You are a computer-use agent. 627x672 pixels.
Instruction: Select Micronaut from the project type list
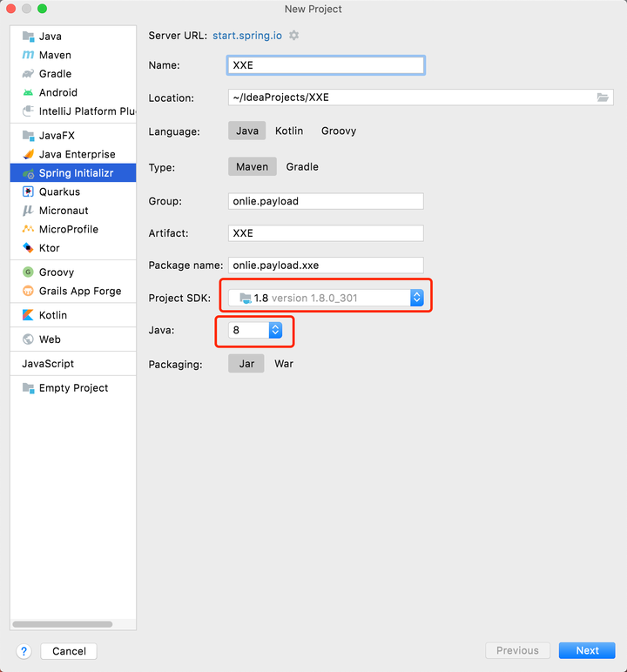64,211
